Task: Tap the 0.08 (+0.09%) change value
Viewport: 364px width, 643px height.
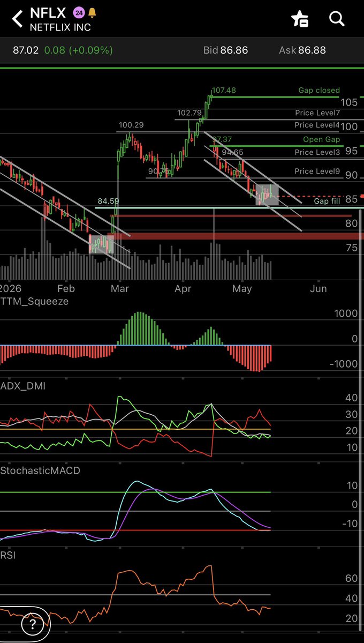Action: [x=79, y=50]
